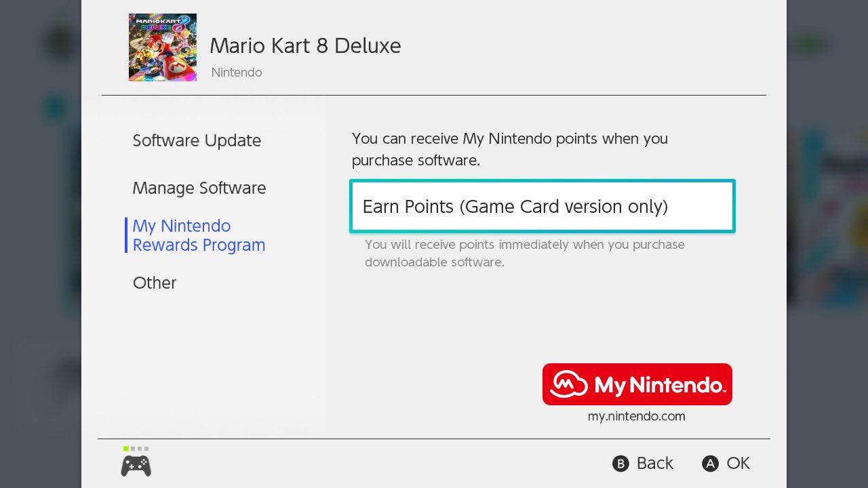This screenshot has width=868, height=488.
Task: Toggle the highlighted Earn Points setting
Action: (x=541, y=206)
